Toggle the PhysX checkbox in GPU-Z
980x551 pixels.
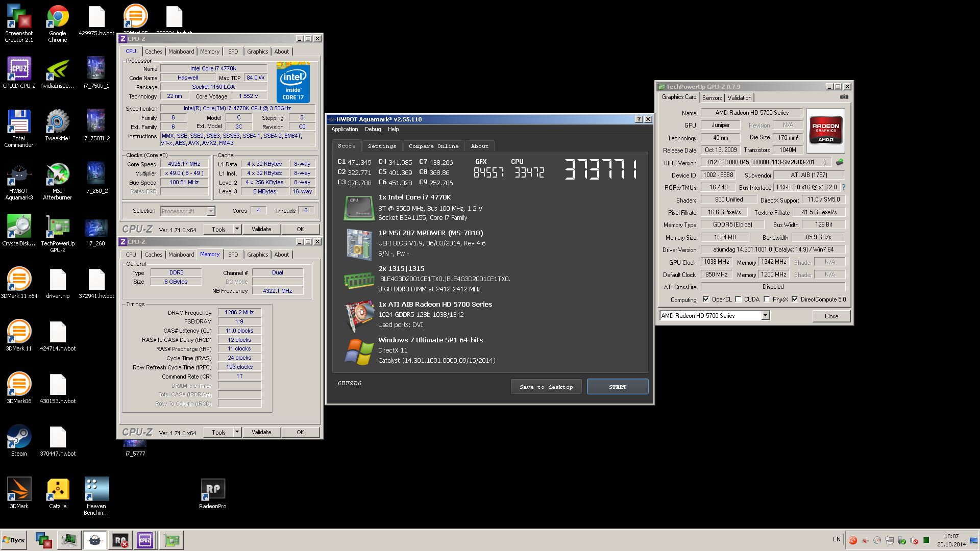[767, 299]
